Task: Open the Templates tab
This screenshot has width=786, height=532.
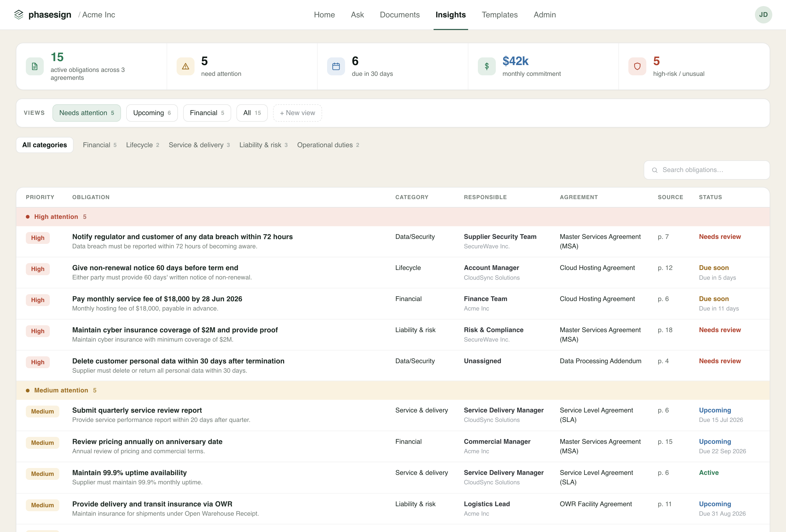Action: (x=499, y=14)
